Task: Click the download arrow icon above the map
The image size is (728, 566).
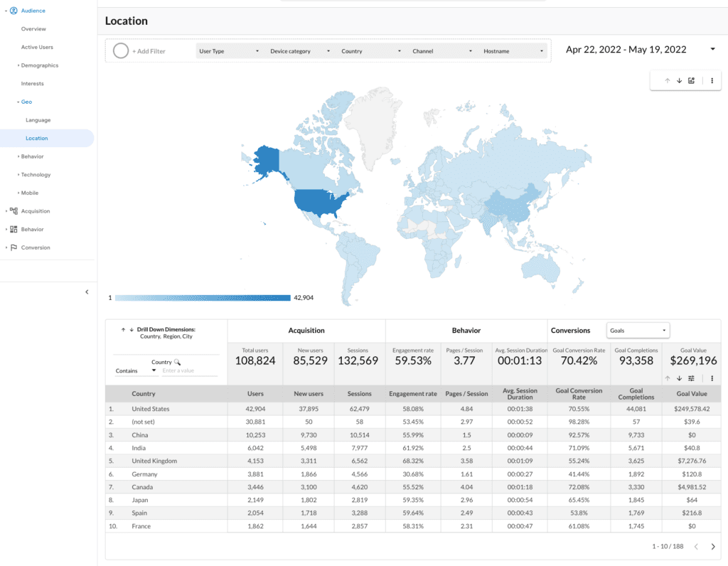Action: pyautogui.click(x=679, y=80)
